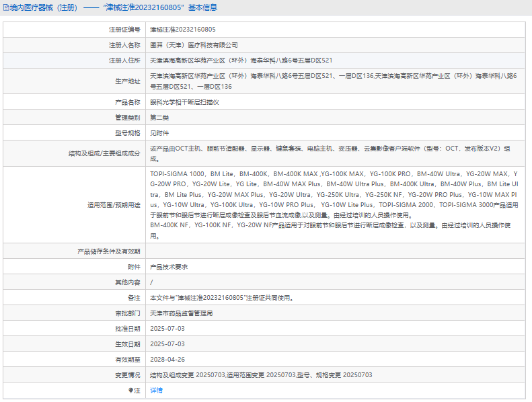Select the slash value in 其他内容 row
Image resolution: width=532 pixels, height=402 pixels.
(x=151, y=282)
